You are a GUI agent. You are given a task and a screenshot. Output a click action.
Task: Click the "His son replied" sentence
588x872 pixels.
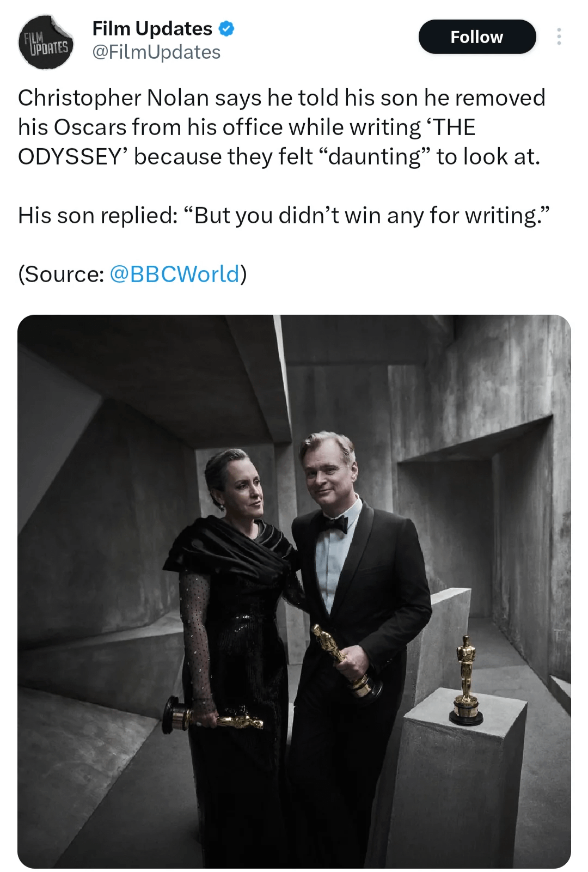click(284, 216)
